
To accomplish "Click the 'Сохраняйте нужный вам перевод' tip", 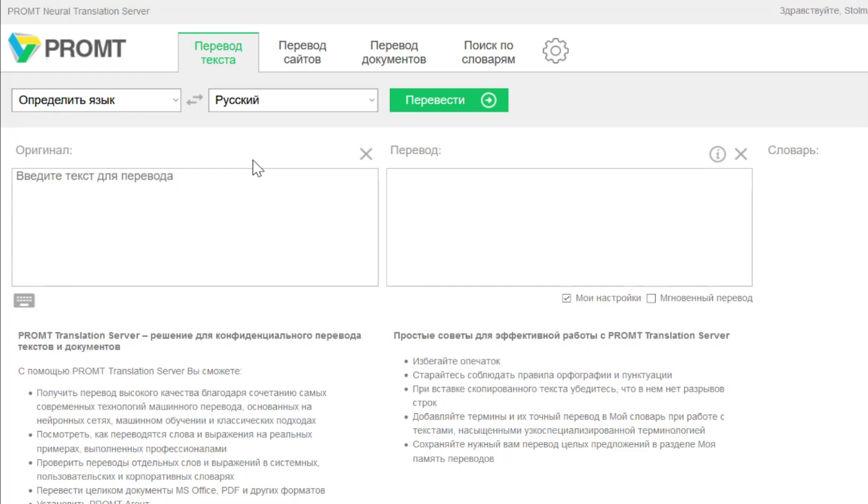I will coord(564,452).
